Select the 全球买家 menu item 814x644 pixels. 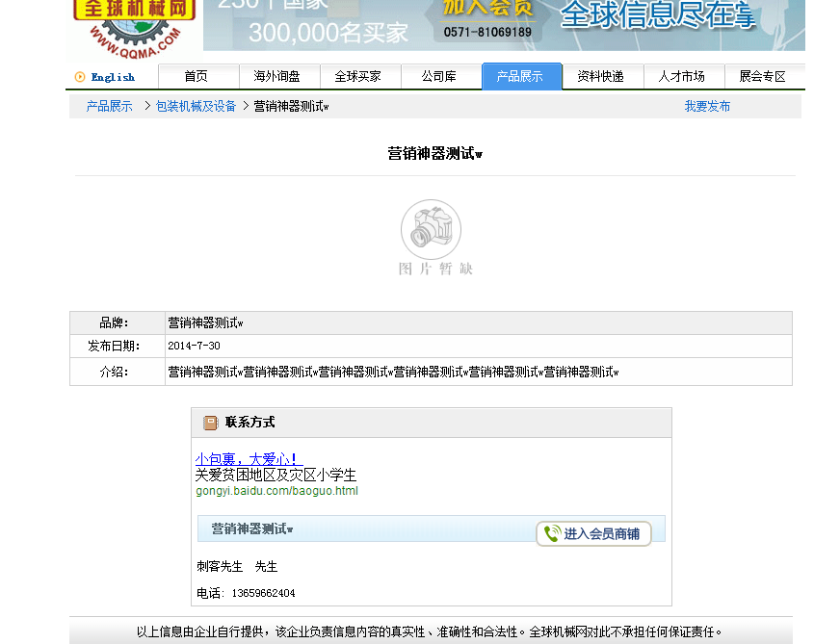click(x=359, y=76)
